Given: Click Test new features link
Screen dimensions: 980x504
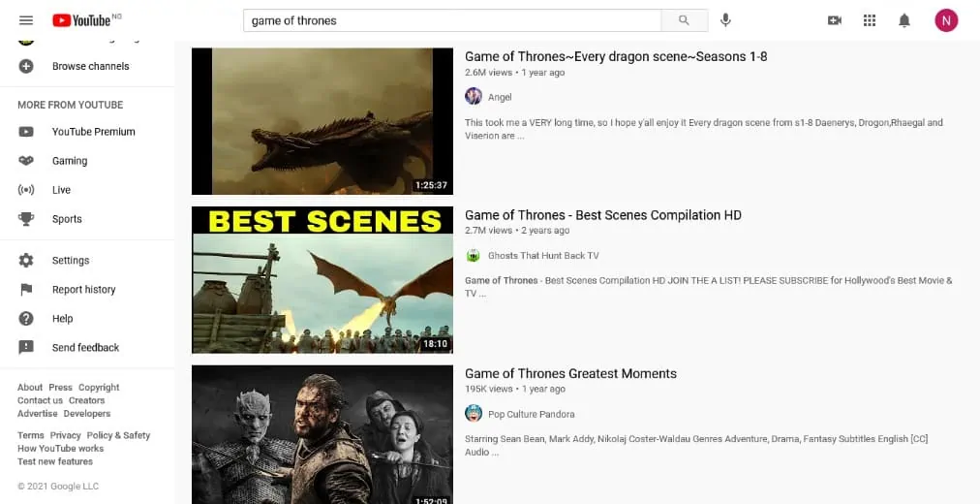Looking at the screenshot, I should point(55,461).
